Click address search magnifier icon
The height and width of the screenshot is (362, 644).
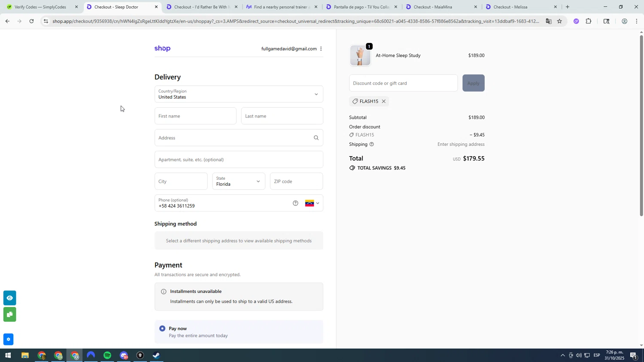(x=316, y=138)
